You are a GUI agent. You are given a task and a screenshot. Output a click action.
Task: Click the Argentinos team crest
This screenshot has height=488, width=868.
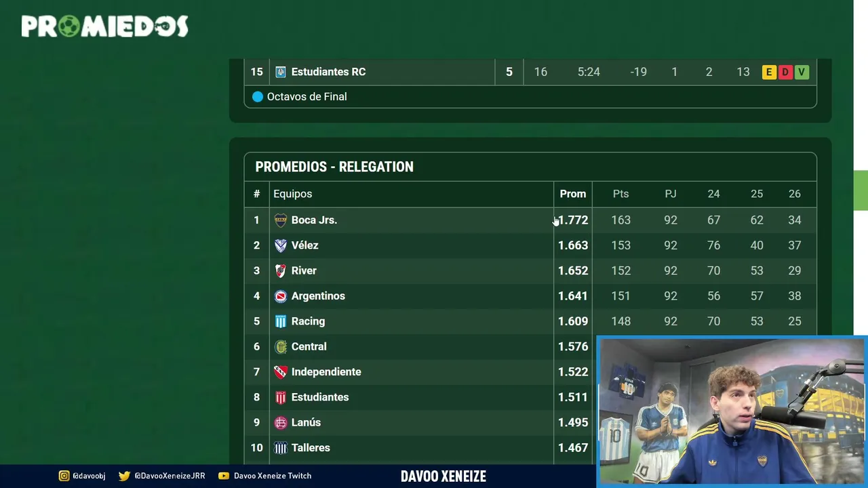click(x=281, y=296)
